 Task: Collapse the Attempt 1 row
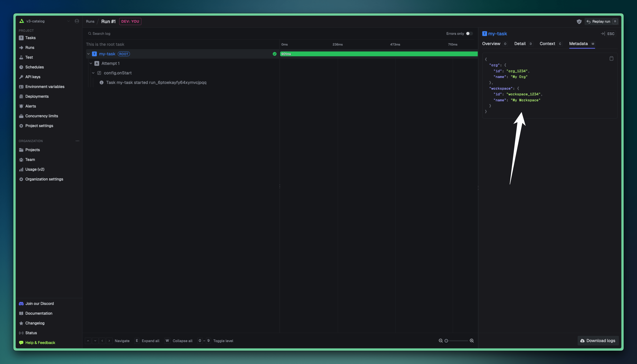click(x=91, y=63)
